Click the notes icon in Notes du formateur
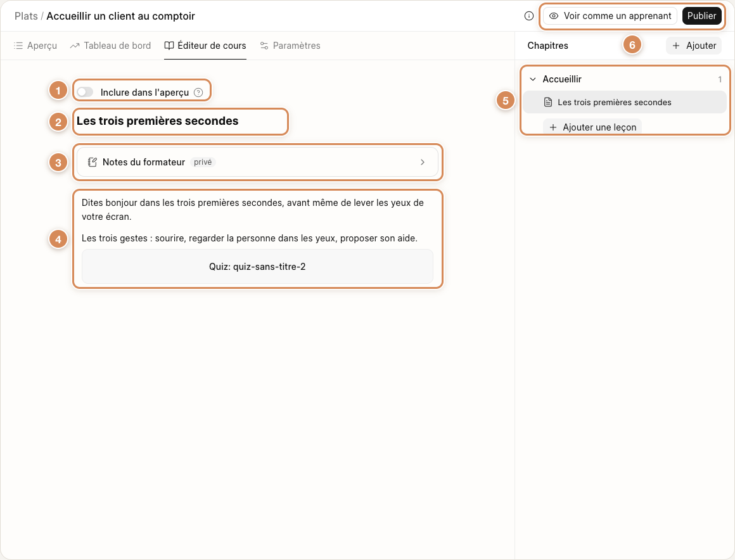Viewport: 735px width, 560px height. point(93,162)
